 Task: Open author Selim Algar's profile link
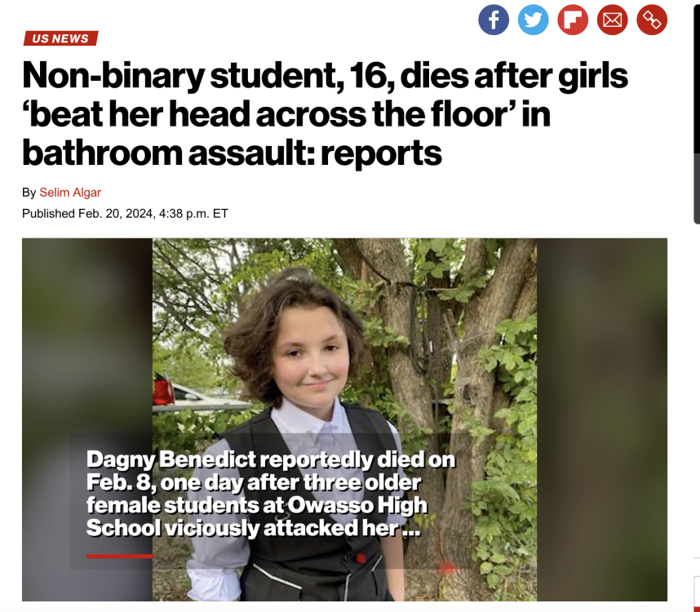coord(70,193)
